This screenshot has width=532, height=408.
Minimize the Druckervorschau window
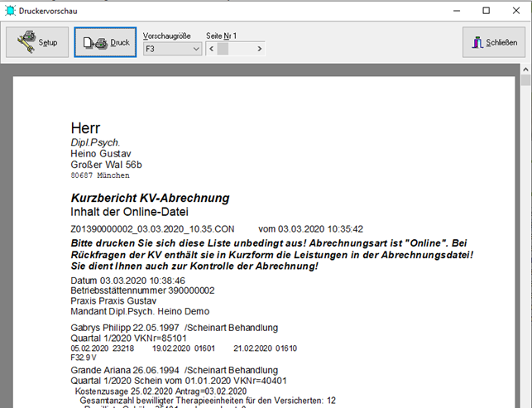pos(457,11)
